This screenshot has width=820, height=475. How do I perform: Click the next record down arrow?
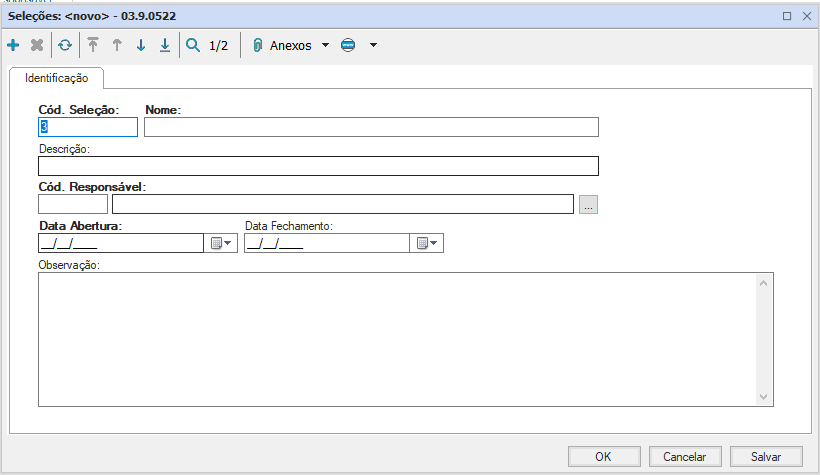[141, 46]
